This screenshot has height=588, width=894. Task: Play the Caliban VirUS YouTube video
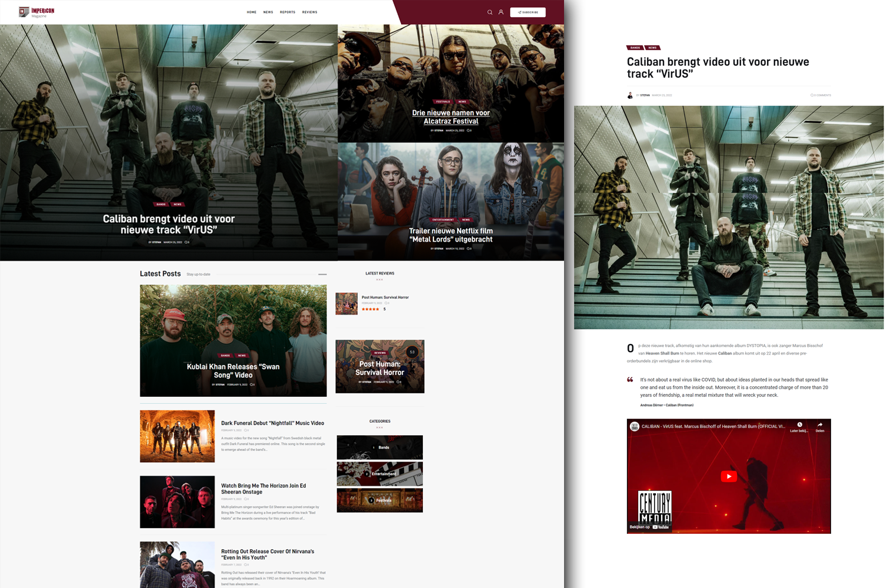click(729, 476)
